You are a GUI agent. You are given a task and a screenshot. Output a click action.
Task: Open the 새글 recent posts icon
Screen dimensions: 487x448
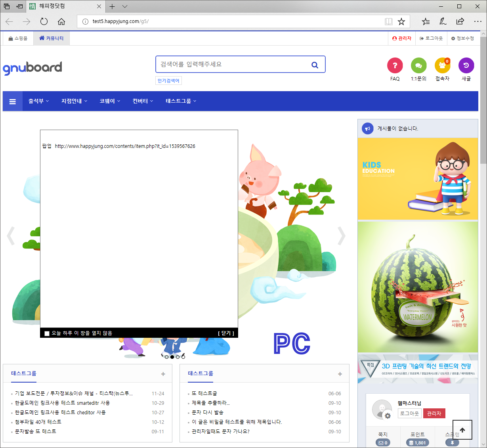[466, 65]
